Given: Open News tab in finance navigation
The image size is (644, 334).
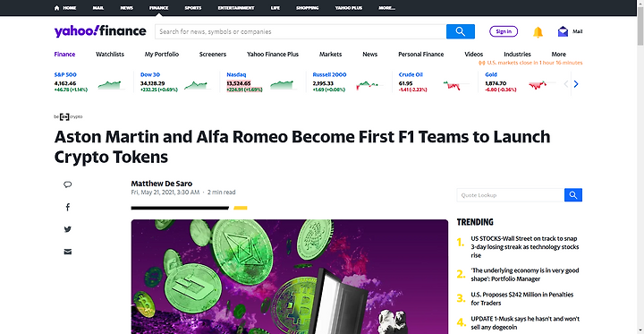Looking at the screenshot, I should coord(370,55).
